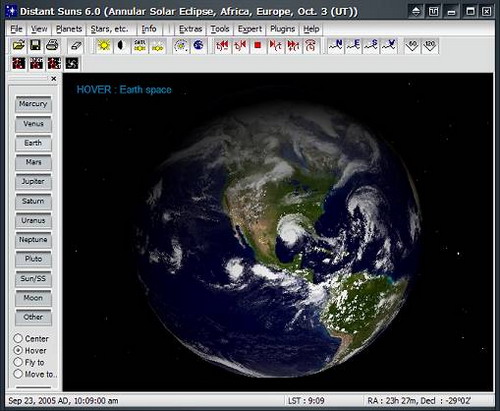Click the yellow sun icon
The width and height of the screenshot is (500, 411).
tap(104, 45)
